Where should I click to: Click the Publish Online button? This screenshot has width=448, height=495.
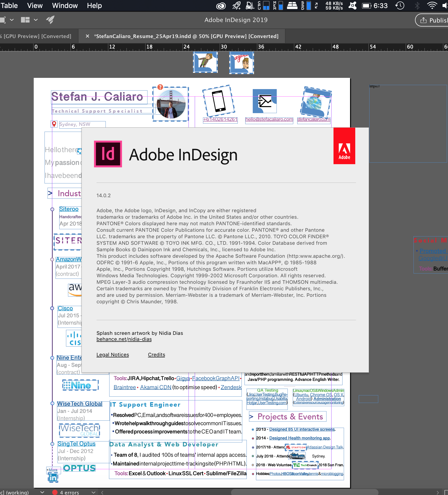pos(432,20)
